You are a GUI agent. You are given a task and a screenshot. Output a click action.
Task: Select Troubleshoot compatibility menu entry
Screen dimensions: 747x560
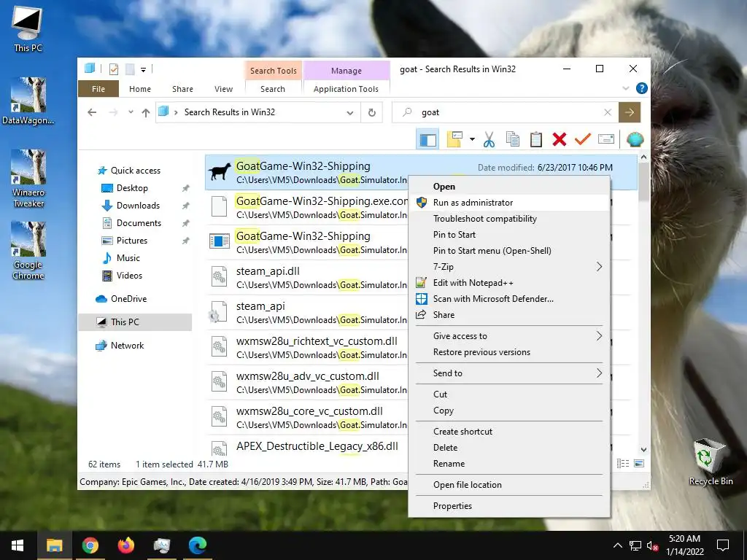click(509, 219)
